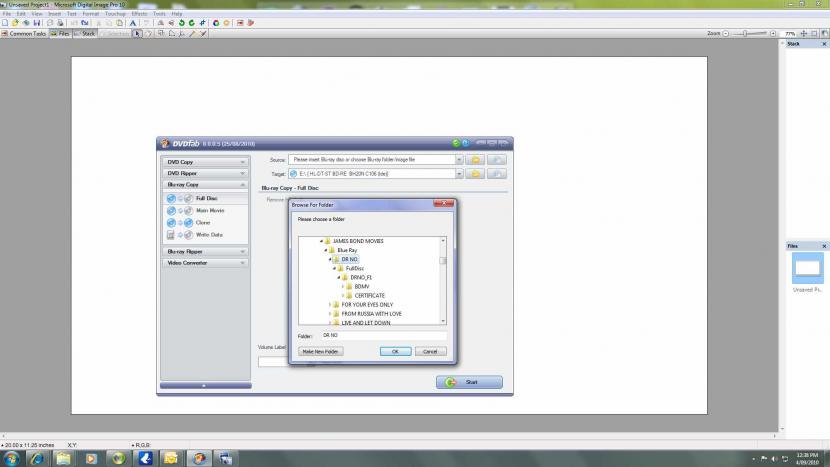Select Main Movie mode in Blu-ray Copy
This screenshot has height=467, width=830.
point(205,210)
